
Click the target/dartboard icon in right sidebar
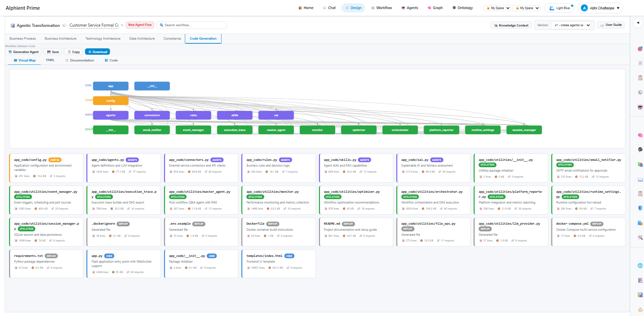click(640, 49)
